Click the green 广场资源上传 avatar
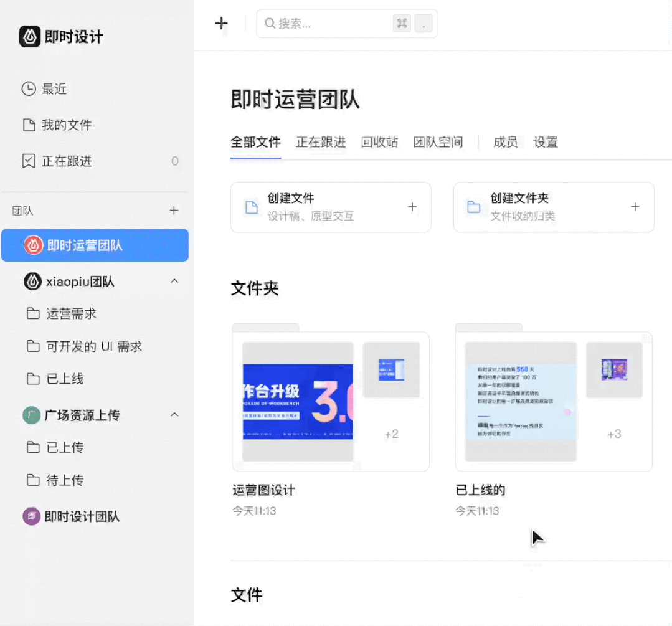This screenshot has height=626, width=672. click(x=31, y=415)
